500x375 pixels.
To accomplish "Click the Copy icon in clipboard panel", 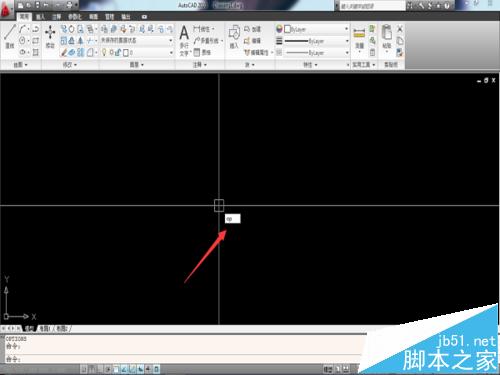I will pyautogui.click(x=400, y=41).
